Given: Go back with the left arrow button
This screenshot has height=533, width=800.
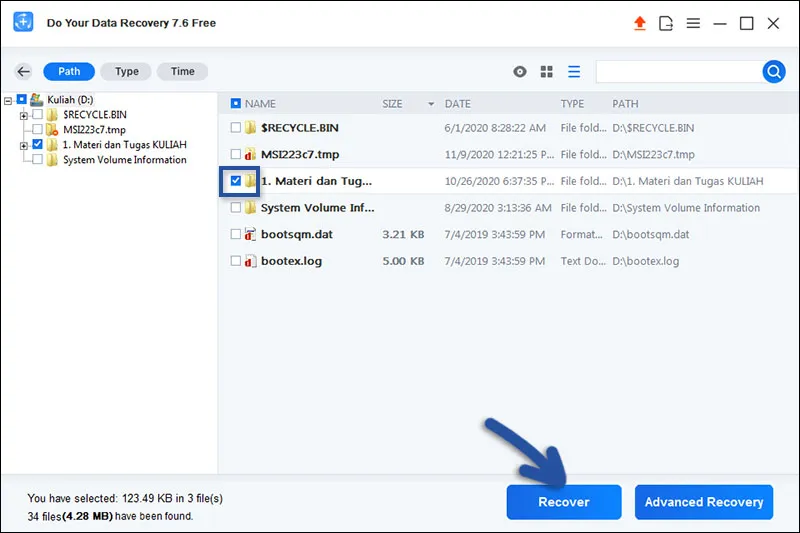Looking at the screenshot, I should pyautogui.click(x=23, y=71).
